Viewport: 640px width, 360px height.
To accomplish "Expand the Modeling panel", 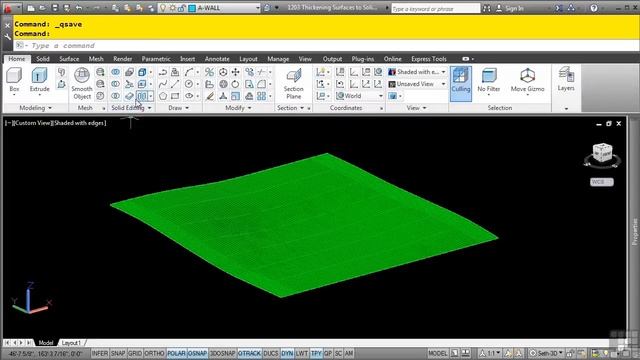I will click(36, 108).
